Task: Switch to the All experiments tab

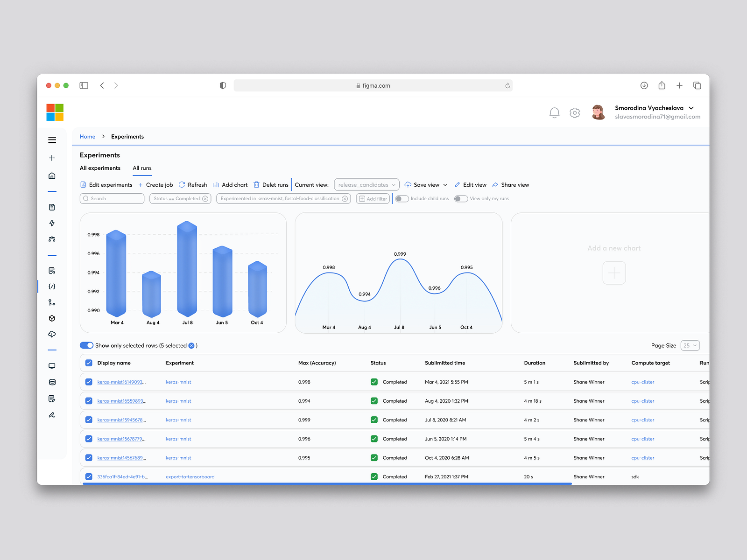Action: pos(100,168)
